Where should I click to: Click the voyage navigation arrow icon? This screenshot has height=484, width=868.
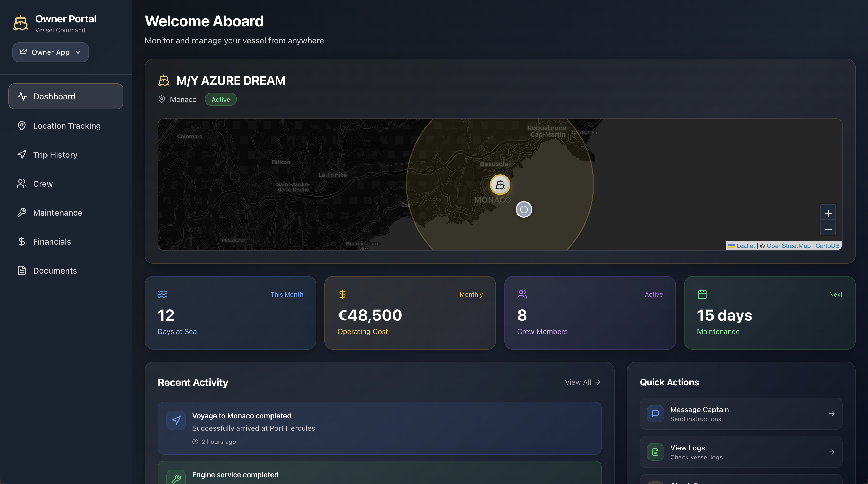pyautogui.click(x=176, y=420)
